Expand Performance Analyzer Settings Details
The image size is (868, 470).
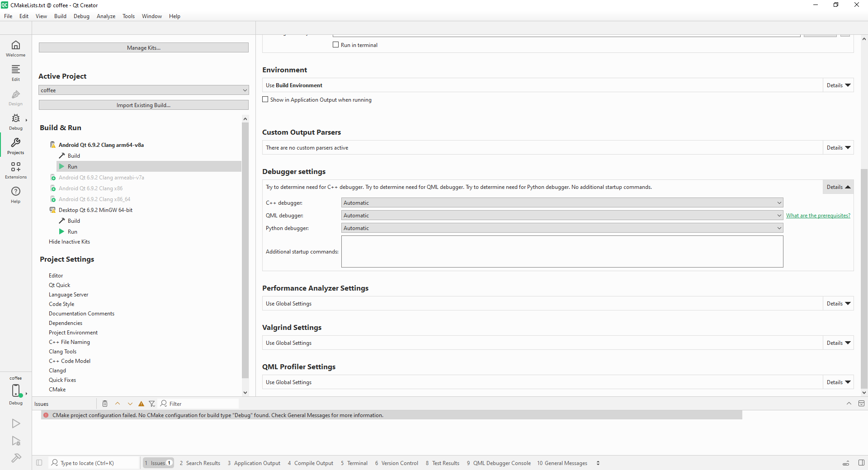click(x=839, y=304)
